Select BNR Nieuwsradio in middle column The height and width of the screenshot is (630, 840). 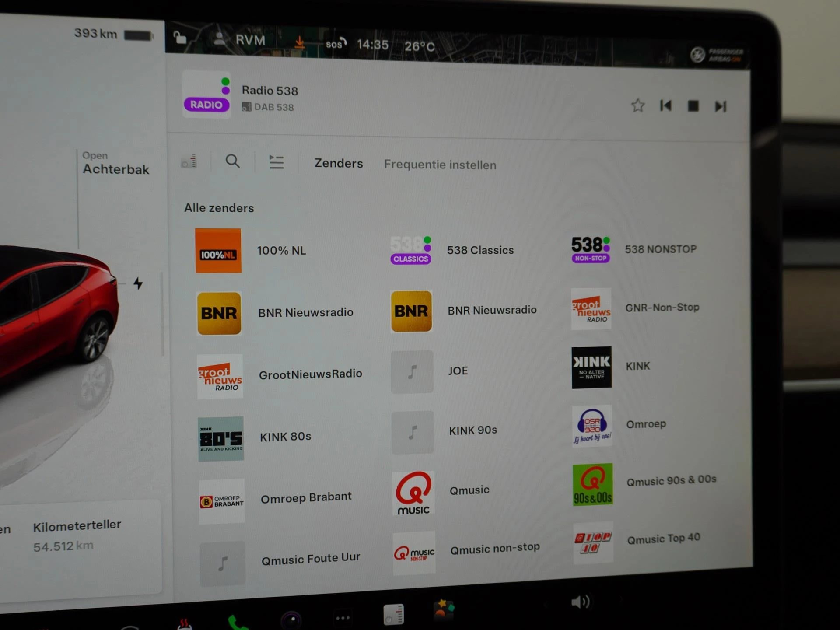click(463, 311)
